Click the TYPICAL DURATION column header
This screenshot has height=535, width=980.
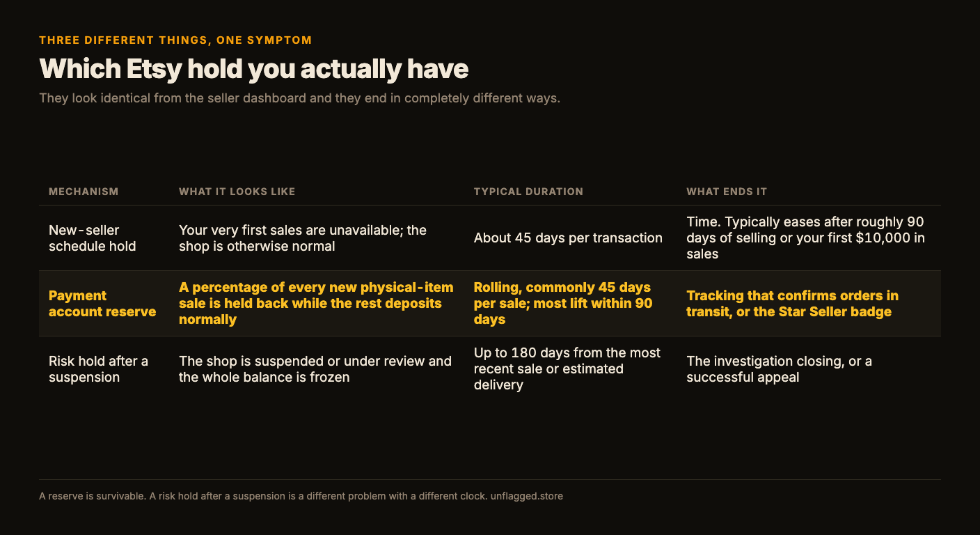528,192
